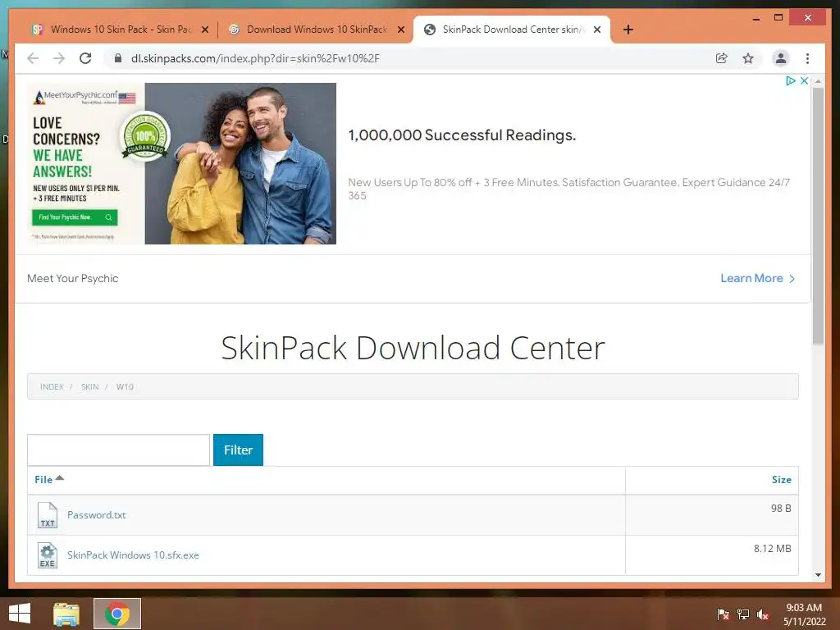Sort the list by File column
This screenshot has width=840, height=630.
(48, 479)
